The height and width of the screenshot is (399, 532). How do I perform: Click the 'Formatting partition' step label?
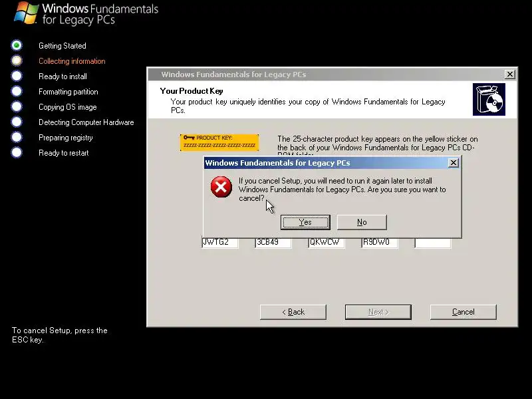[x=68, y=92]
